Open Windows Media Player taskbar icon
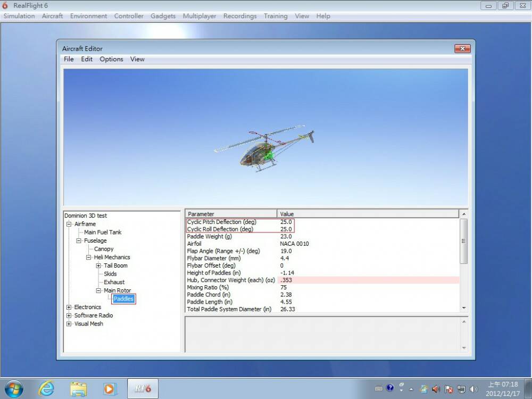The image size is (532, 399). tap(110, 389)
